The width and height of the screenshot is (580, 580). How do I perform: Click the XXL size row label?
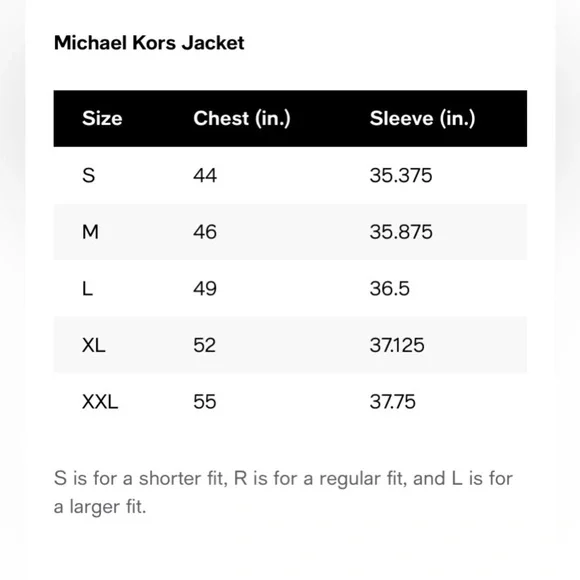pos(100,402)
